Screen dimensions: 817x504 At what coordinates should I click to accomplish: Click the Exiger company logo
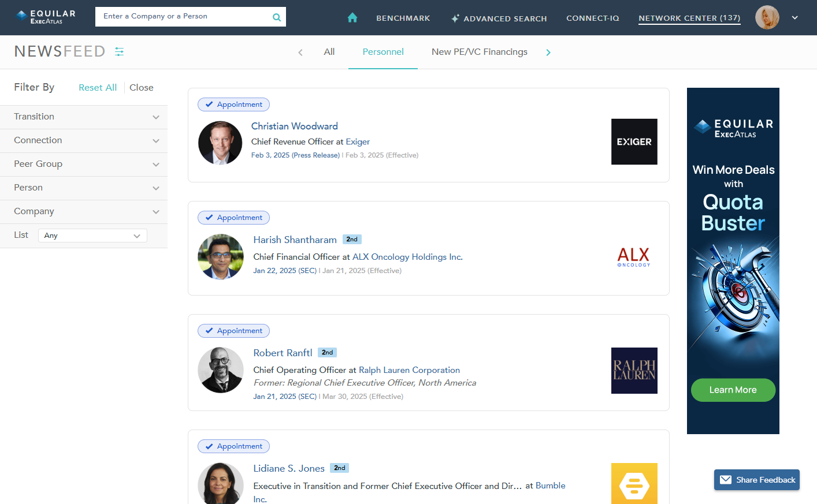point(634,141)
